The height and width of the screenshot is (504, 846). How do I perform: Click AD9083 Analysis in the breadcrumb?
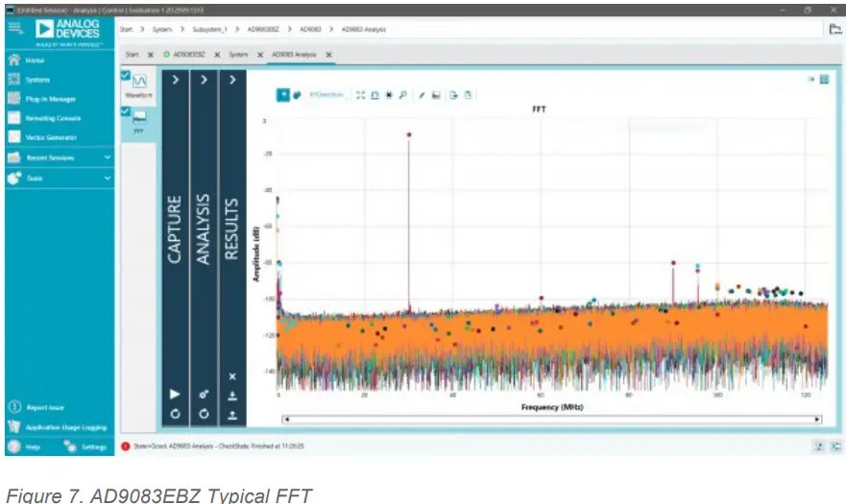tap(364, 29)
